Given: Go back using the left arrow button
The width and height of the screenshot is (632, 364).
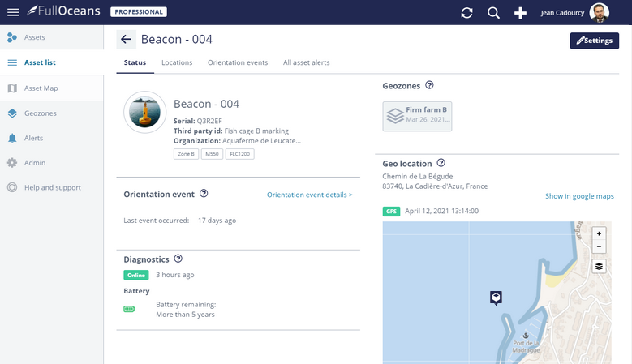Looking at the screenshot, I should 126,40.
